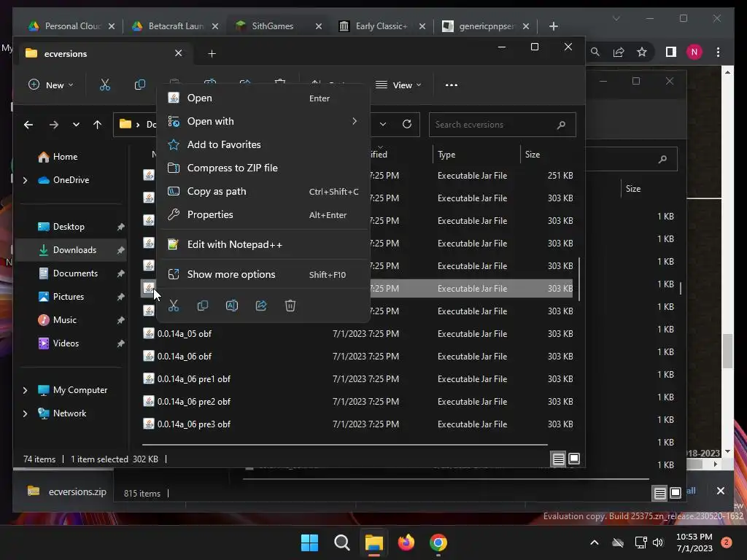The image size is (747, 560).
Task: Click the Share icon in context menu
Action: (261, 306)
